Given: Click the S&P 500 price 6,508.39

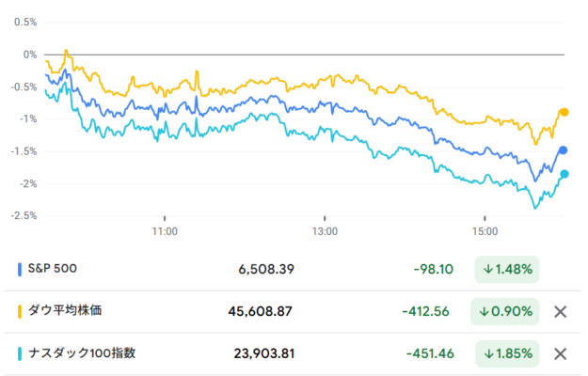Looking at the screenshot, I should 268,269.
